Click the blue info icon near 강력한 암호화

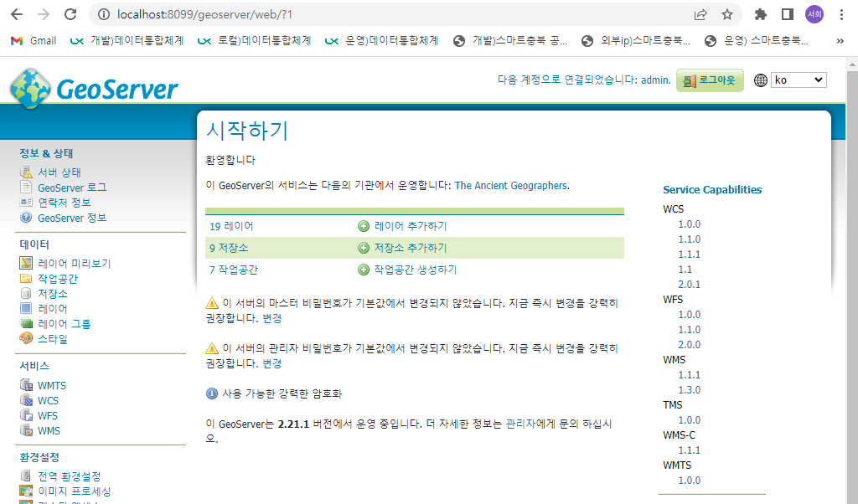212,393
